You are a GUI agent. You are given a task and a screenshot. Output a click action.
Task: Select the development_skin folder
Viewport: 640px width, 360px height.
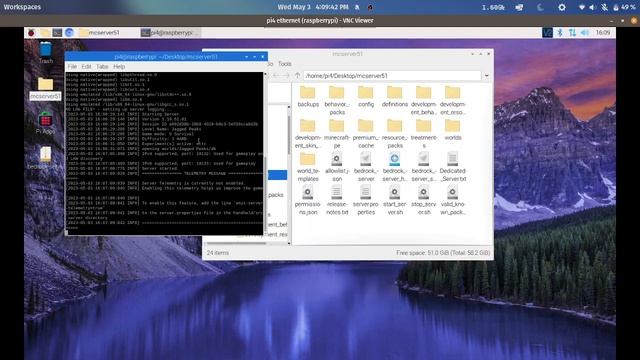(x=308, y=134)
